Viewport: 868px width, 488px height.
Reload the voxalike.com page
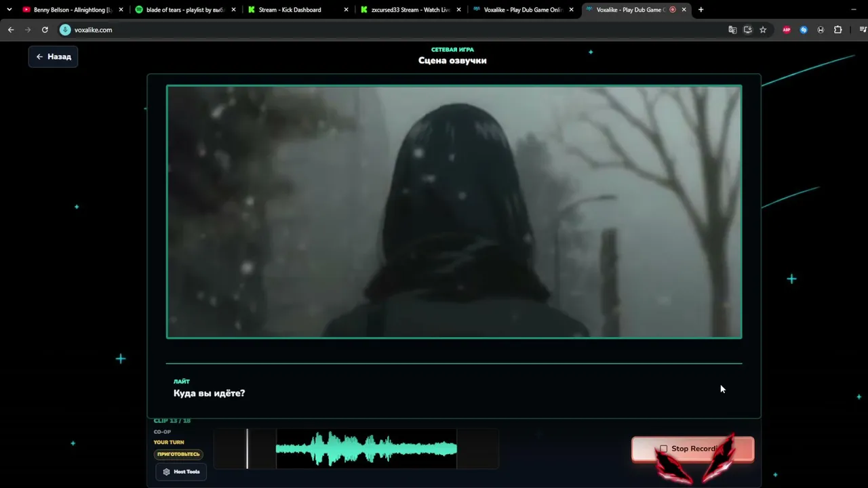click(x=45, y=30)
